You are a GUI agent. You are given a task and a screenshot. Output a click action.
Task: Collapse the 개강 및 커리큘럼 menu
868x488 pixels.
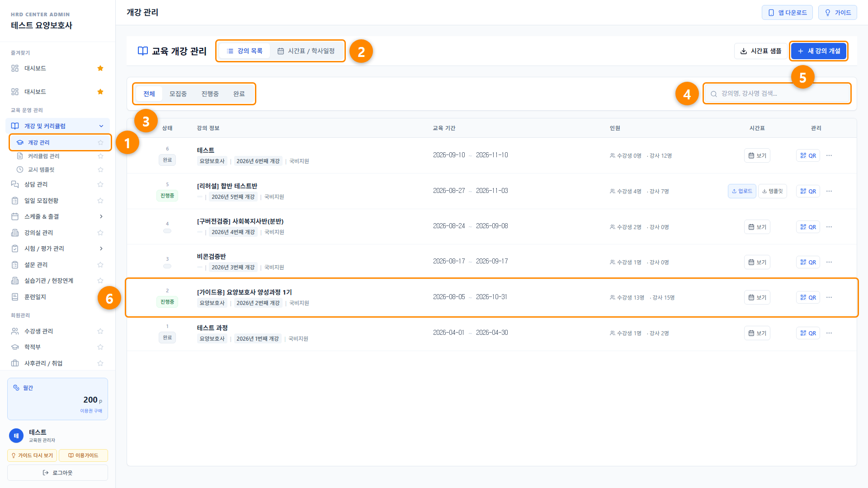click(x=101, y=126)
